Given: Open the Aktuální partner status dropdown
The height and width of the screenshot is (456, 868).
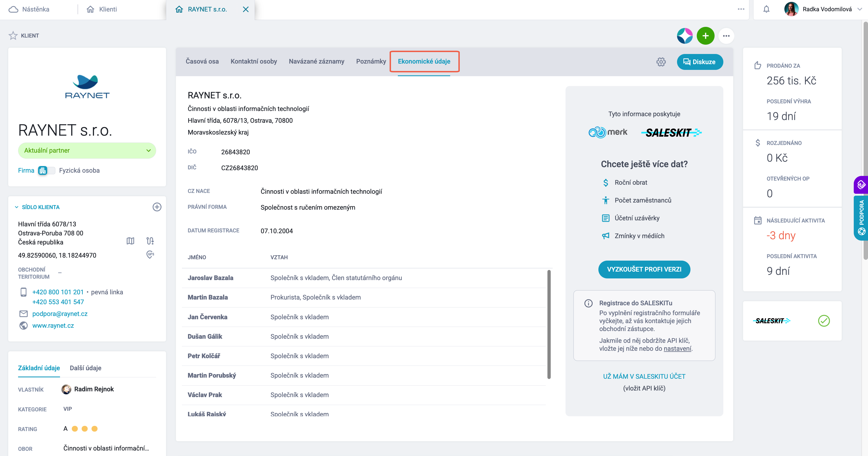Looking at the screenshot, I should (x=87, y=150).
